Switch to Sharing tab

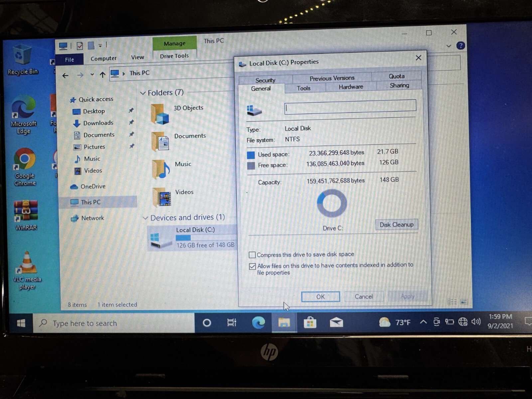pos(399,85)
